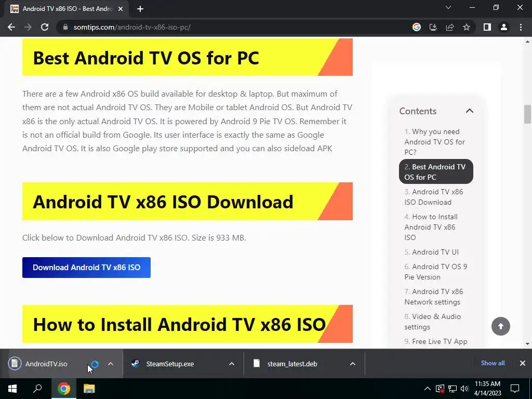Jump to Android TV UI section
Screen dimensions: 532x399
pos(432,252)
